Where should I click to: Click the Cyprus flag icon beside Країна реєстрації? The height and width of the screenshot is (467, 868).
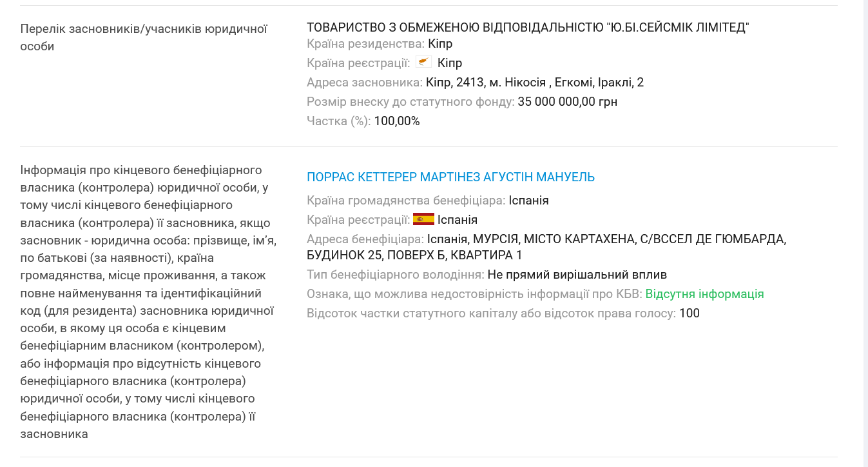pyautogui.click(x=423, y=63)
